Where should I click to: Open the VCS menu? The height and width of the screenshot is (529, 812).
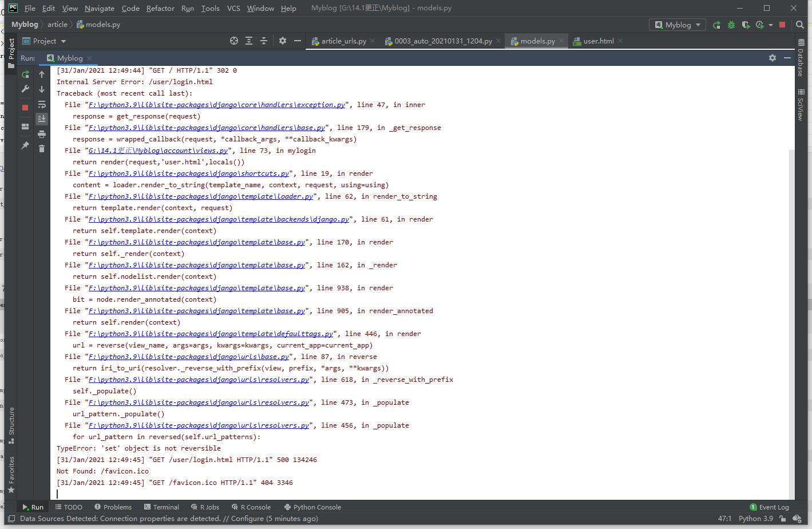click(233, 8)
